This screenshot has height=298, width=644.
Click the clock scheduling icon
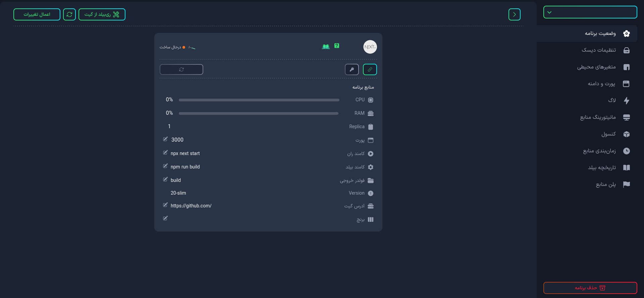(x=626, y=151)
